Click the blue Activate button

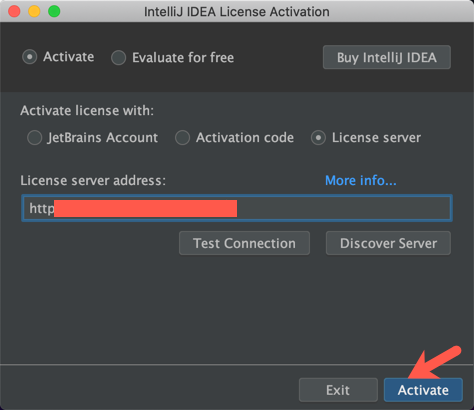423,390
